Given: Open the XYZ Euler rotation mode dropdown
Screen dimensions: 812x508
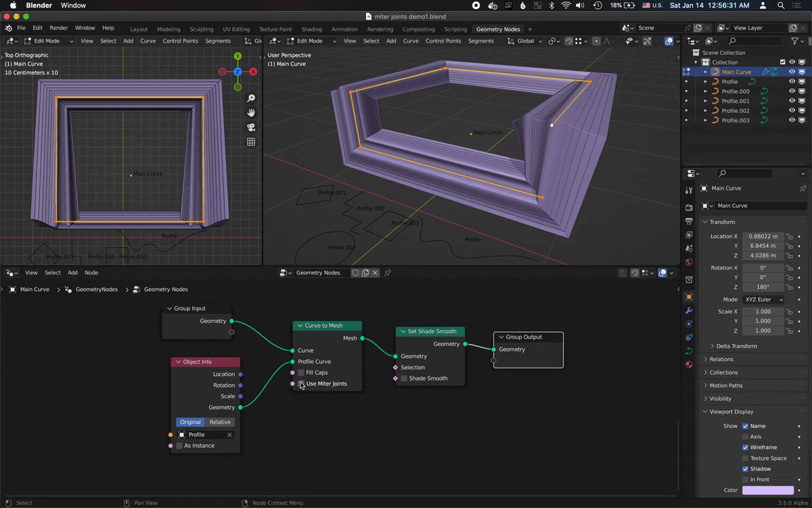Looking at the screenshot, I should pos(764,299).
